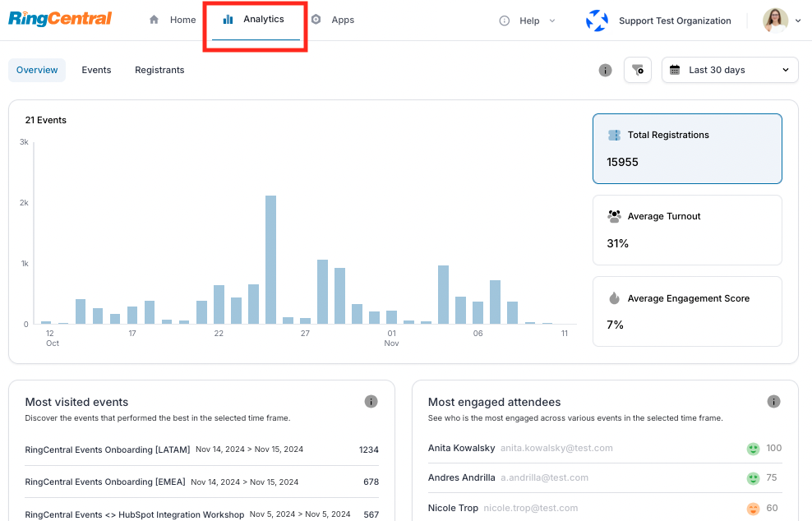Open info icon for Most engaged attendees
The width and height of the screenshot is (812, 521).
773,401
